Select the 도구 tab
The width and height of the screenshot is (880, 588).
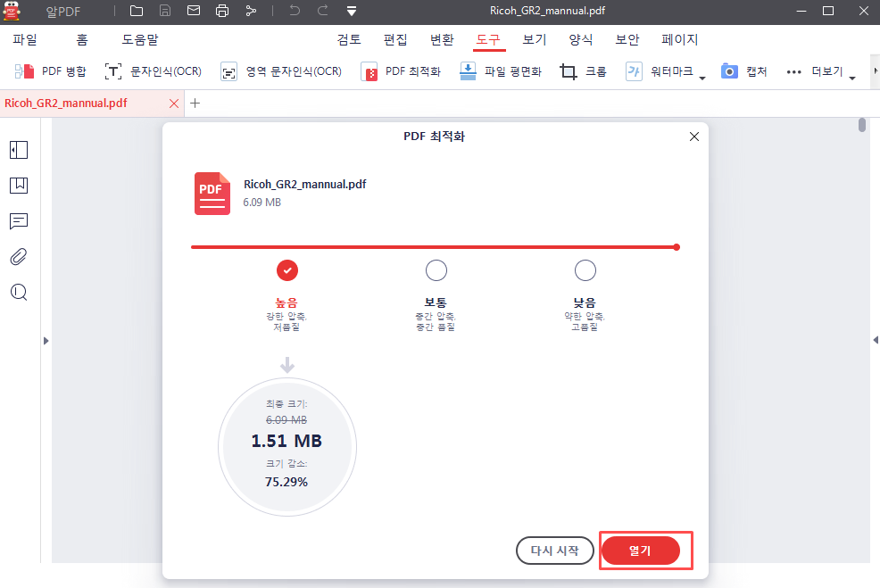[x=488, y=40]
